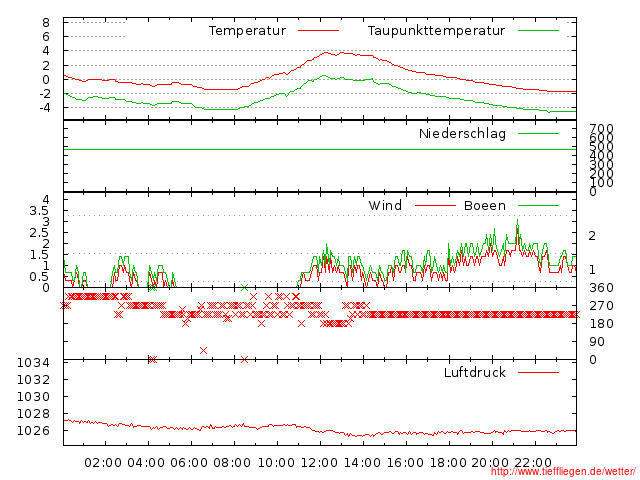The height and width of the screenshot is (480, 640).
Task: Click the 180 wind direction axis value
Action: 601,324
